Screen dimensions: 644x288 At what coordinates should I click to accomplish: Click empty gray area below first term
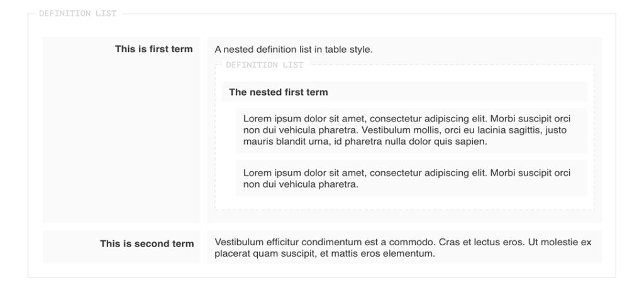tap(121, 140)
